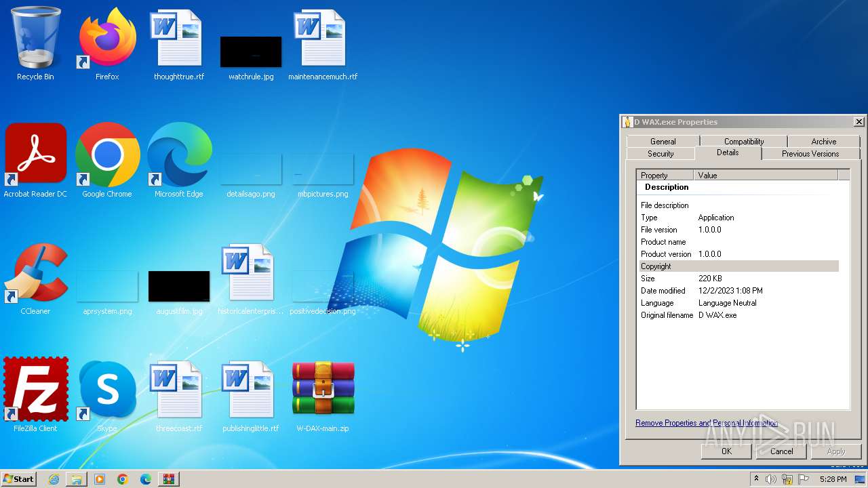Open the Recycle Bin desktop icon
Image resolution: width=868 pixels, height=488 pixels.
point(35,44)
